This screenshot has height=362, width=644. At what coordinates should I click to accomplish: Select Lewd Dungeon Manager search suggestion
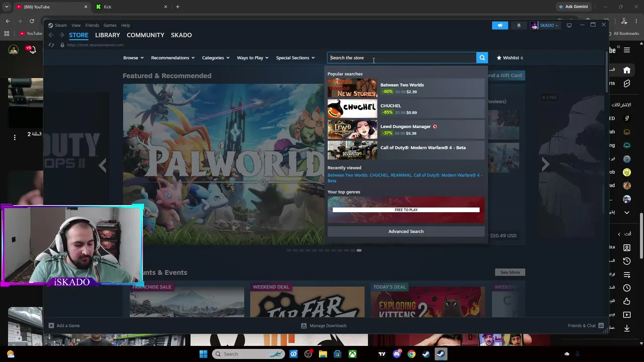[x=406, y=130]
